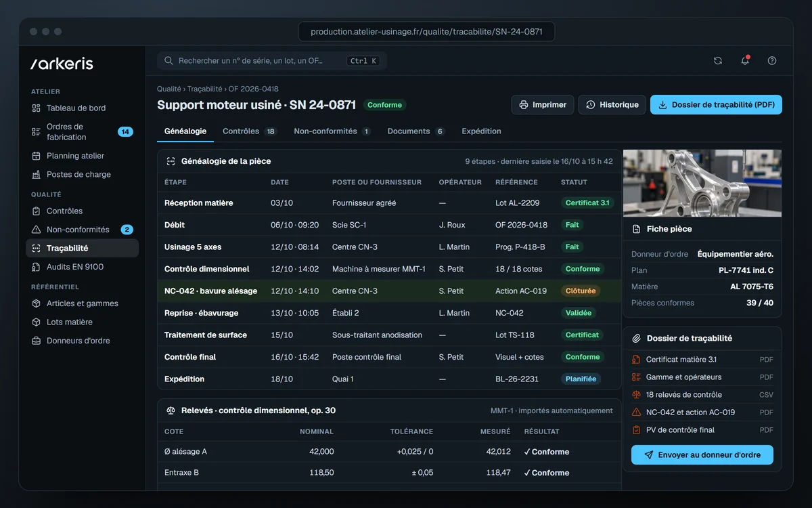Select the Usinage 5 axes step
This screenshot has height=508, width=812.
click(389, 247)
